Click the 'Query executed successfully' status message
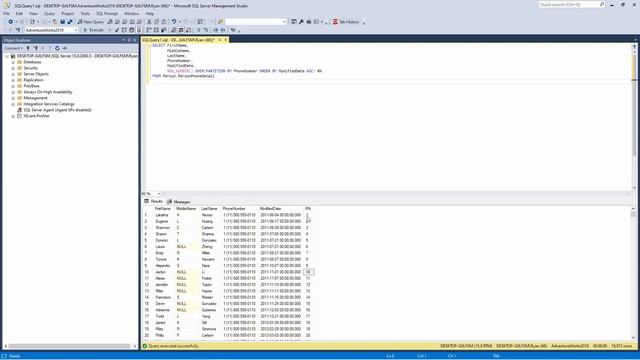The height and width of the screenshot is (360, 640). coord(173,346)
